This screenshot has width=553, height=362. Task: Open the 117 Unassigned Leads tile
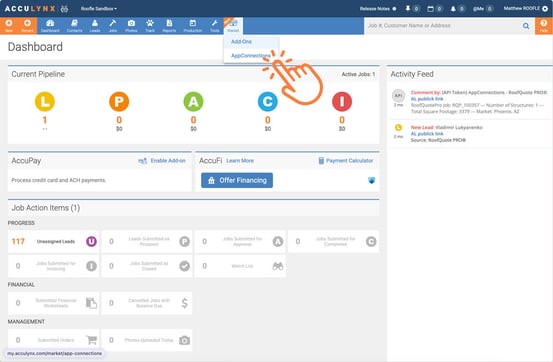point(54,242)
